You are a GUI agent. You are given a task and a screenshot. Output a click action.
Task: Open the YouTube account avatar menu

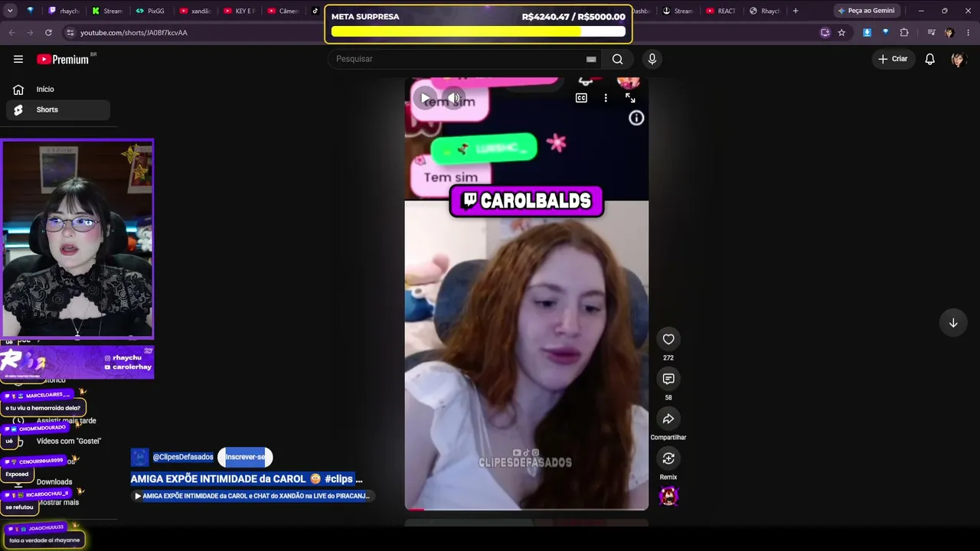coord(958,59)
